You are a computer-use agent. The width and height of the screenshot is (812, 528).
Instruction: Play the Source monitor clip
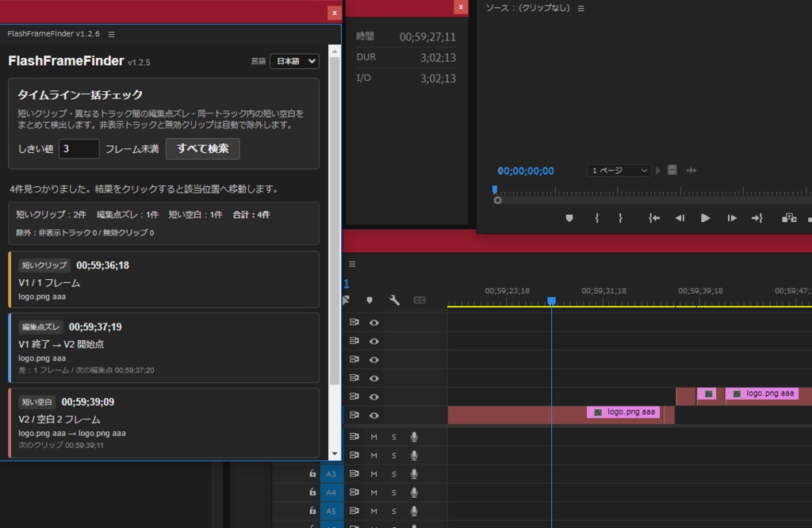[x=705, y=219]
